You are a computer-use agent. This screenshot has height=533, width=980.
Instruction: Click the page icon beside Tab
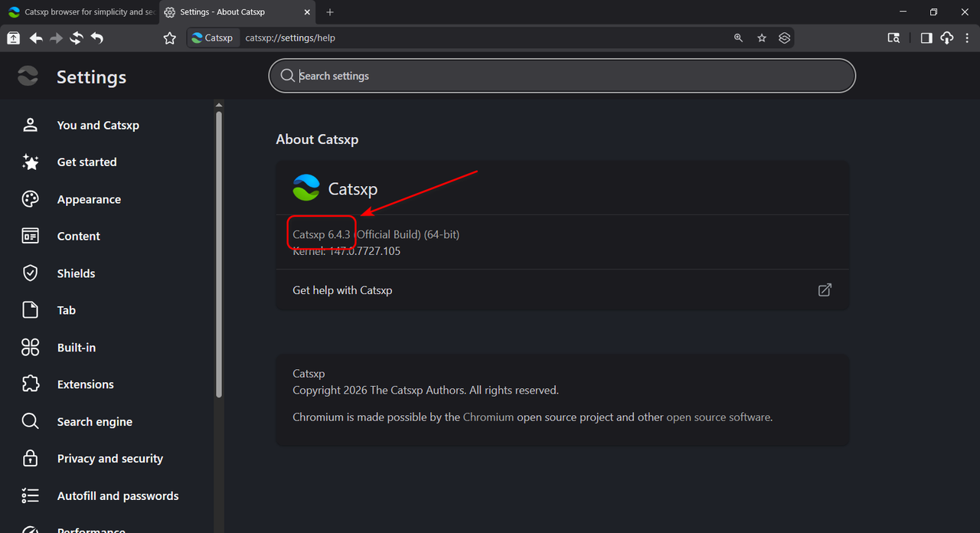[30, 310]
